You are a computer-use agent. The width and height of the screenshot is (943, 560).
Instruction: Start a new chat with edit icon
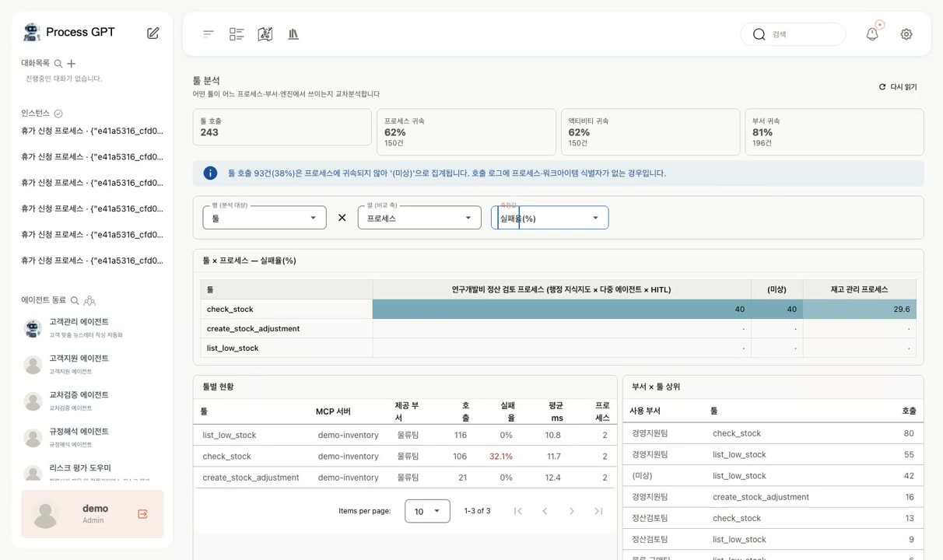click(153, 33)
